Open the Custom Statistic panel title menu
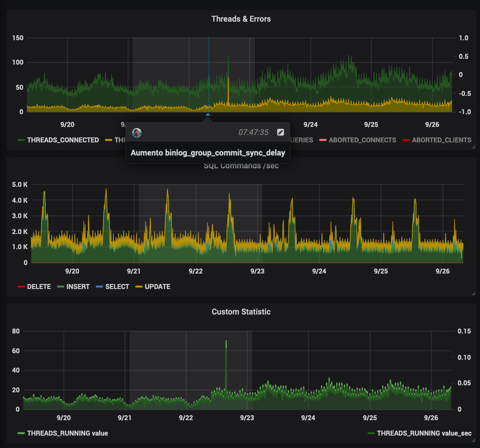 (x=241, y=312)
